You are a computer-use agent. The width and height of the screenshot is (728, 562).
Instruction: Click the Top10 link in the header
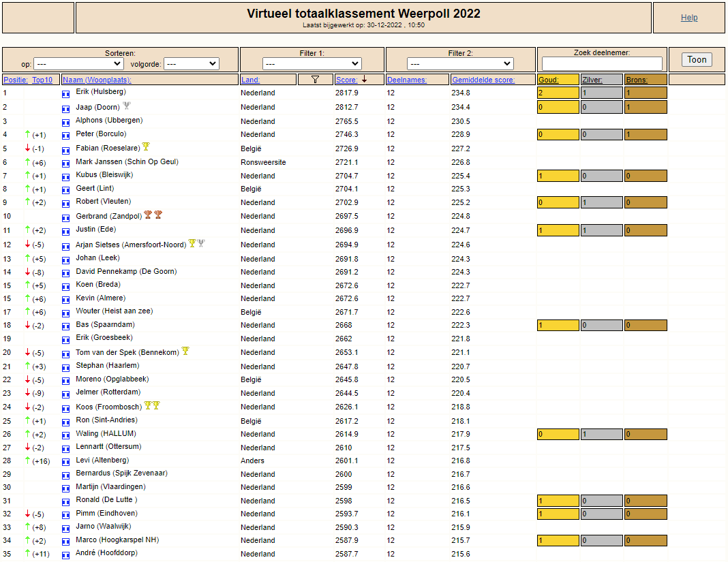tap(42, 80)
